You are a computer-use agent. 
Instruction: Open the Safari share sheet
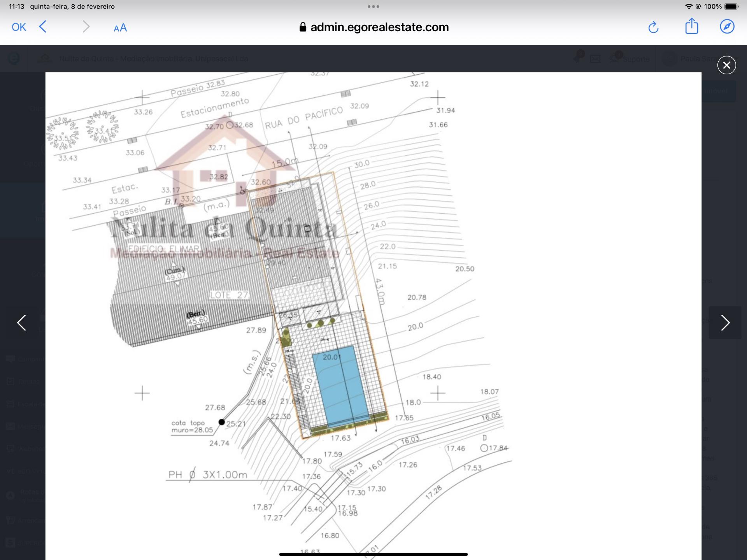(x=691, y=26)
